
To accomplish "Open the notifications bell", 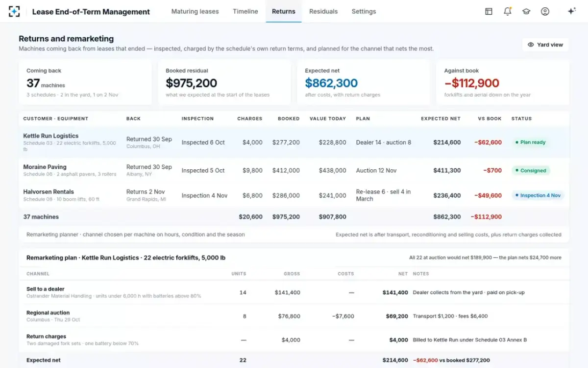I will click(x=508, y=11).
